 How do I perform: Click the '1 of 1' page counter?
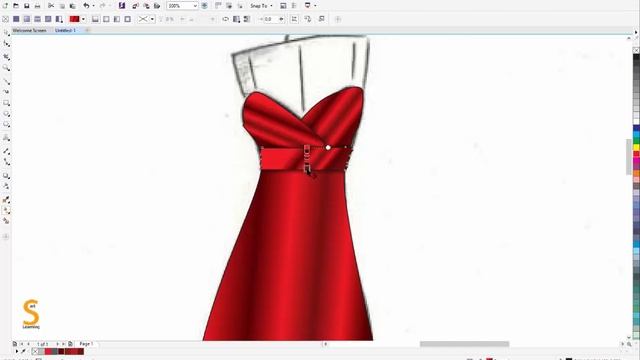[42, 344]
